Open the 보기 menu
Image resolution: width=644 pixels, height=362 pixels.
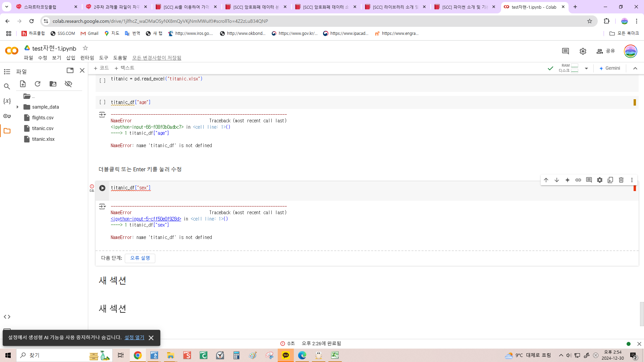[x=57, y=58]
